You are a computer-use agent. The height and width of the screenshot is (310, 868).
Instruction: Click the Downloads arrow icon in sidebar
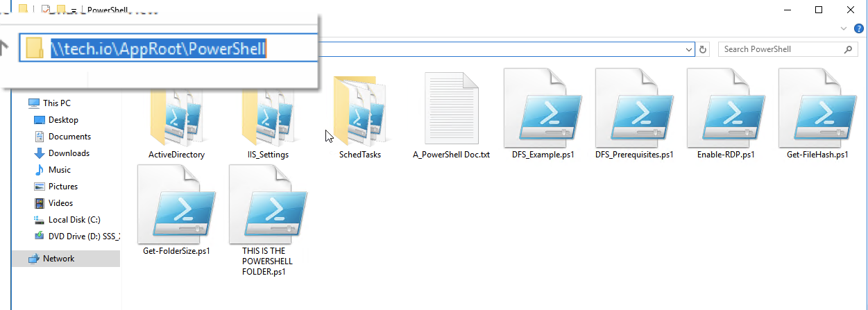click(x=40, y=153)
